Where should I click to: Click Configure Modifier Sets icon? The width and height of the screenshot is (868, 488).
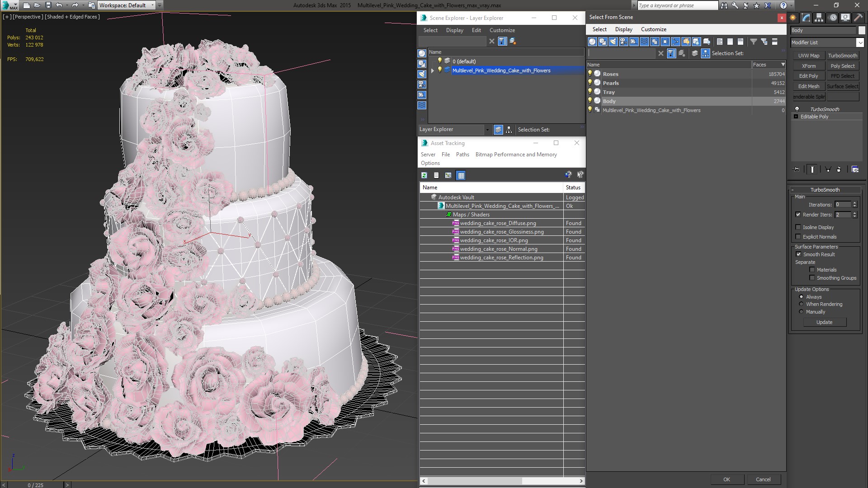(x=855, y=169)
